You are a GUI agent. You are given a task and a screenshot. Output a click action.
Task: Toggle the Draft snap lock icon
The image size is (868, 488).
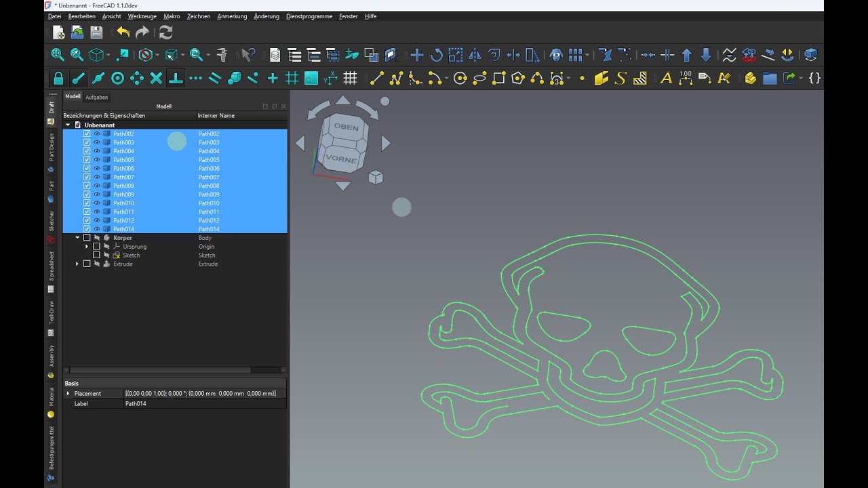pyautogui.click(x=58, y=78)
